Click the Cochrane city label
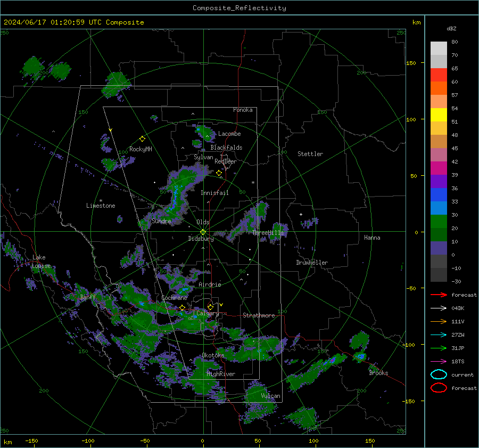 tap(174, 298)
